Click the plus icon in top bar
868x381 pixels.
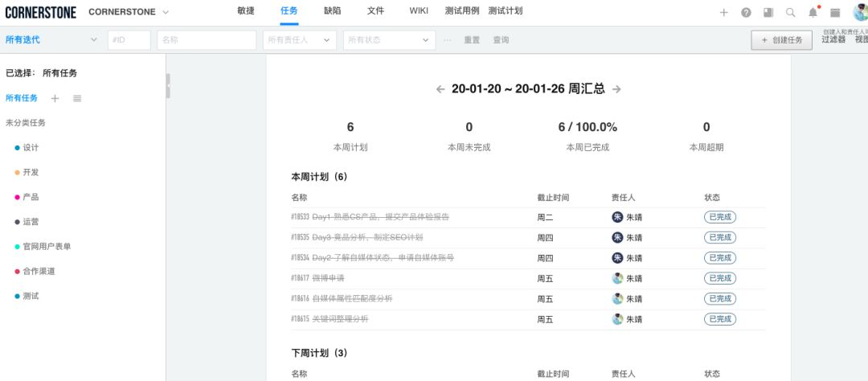click(723, 12)
